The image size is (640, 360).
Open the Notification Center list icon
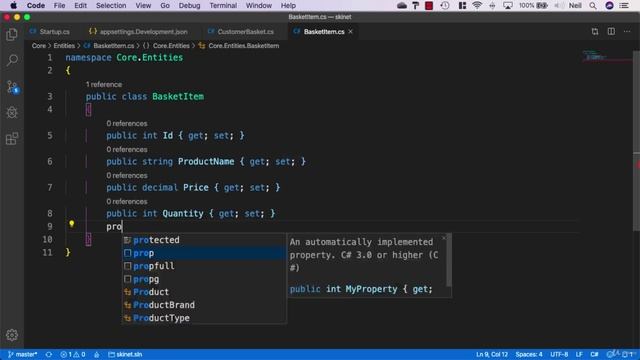tap(624, 5)
